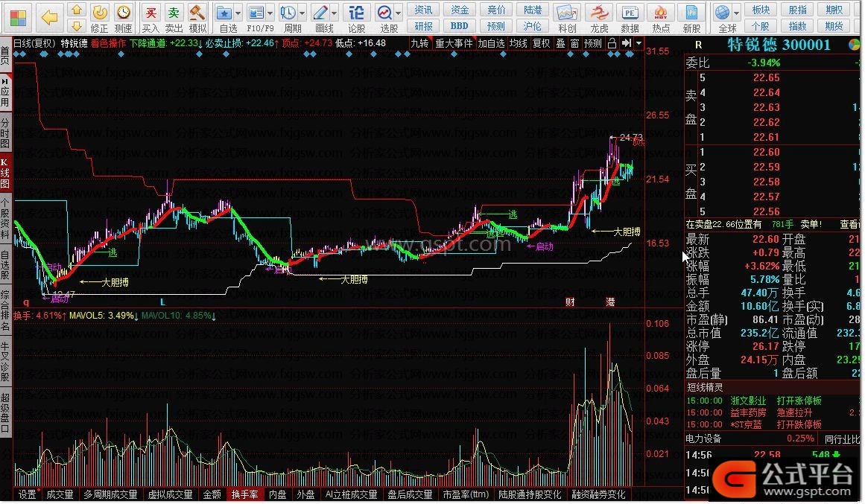Image resolution: width=865 pixels, height=504 pixels.
Task: Select the 分时图 side tab
Action: click(5, 133)
